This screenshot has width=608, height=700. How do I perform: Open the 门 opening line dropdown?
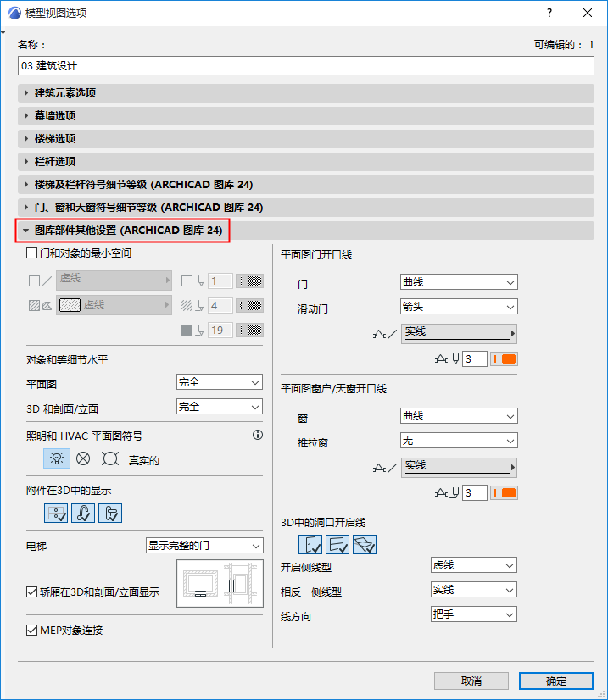pyautogui.click(x=459, y=282)
